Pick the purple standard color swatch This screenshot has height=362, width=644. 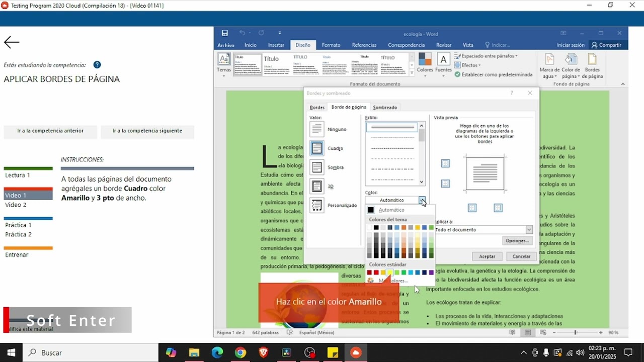click(431, 273)
